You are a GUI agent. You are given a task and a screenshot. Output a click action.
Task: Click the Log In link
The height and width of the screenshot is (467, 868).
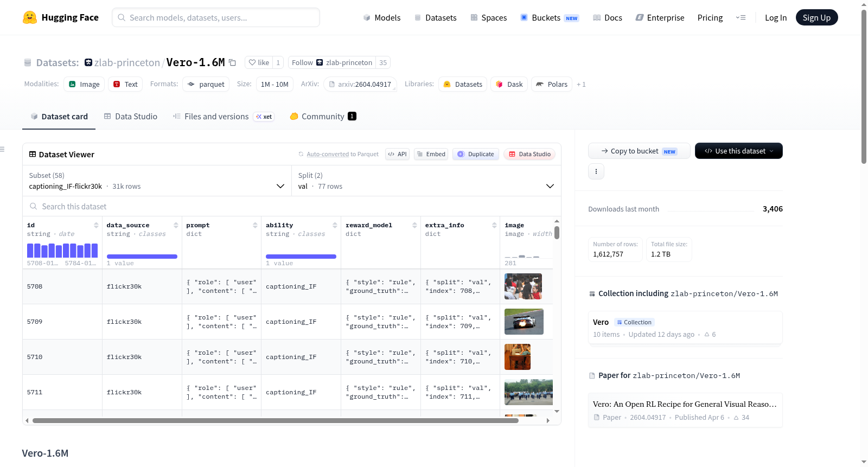pyautogui.click(x=776, y=17)
